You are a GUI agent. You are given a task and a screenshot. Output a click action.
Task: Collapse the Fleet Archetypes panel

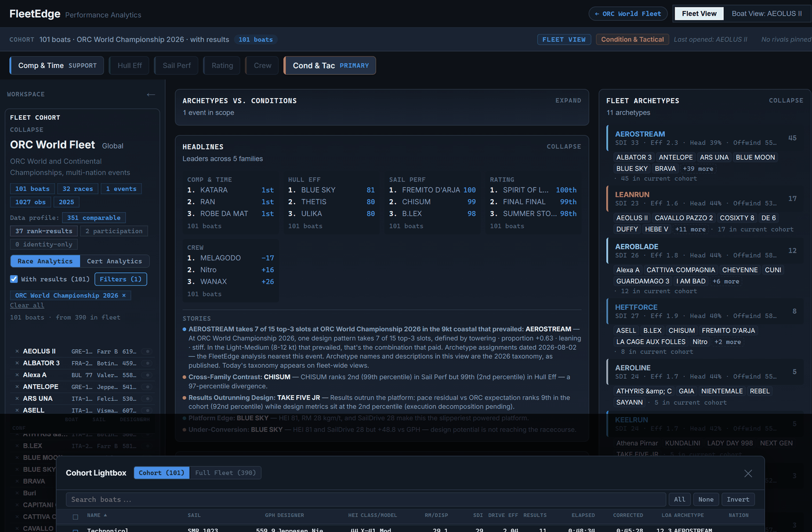tap(786, 100)
